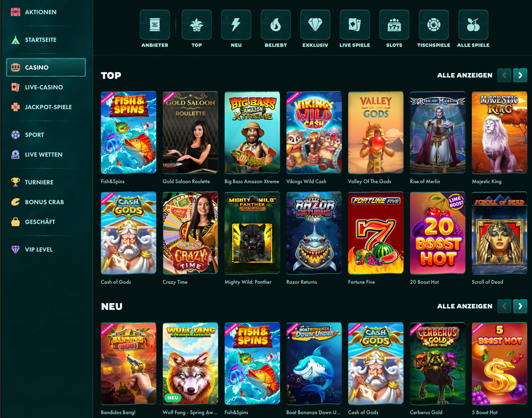Open Jackpot-Spiele menu label

click(48, 107)
